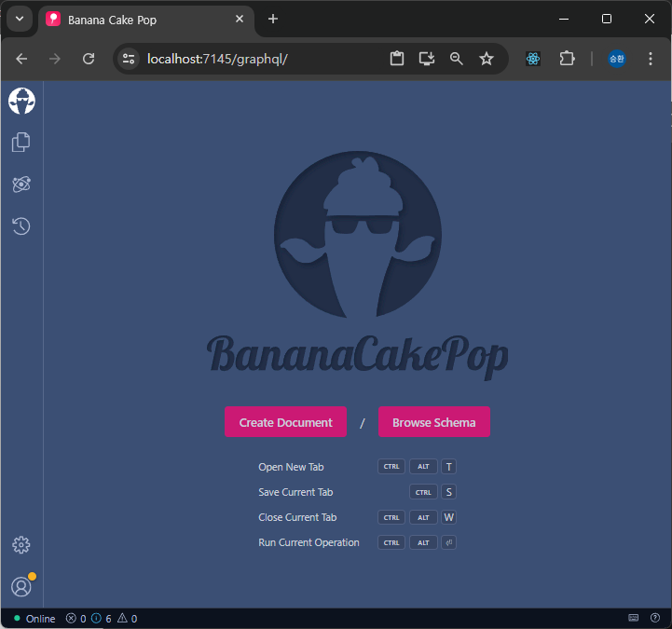This screenshot has width=672, height=629.
Task: Click the Close Current Tab shortcut label
Action: 297,517
